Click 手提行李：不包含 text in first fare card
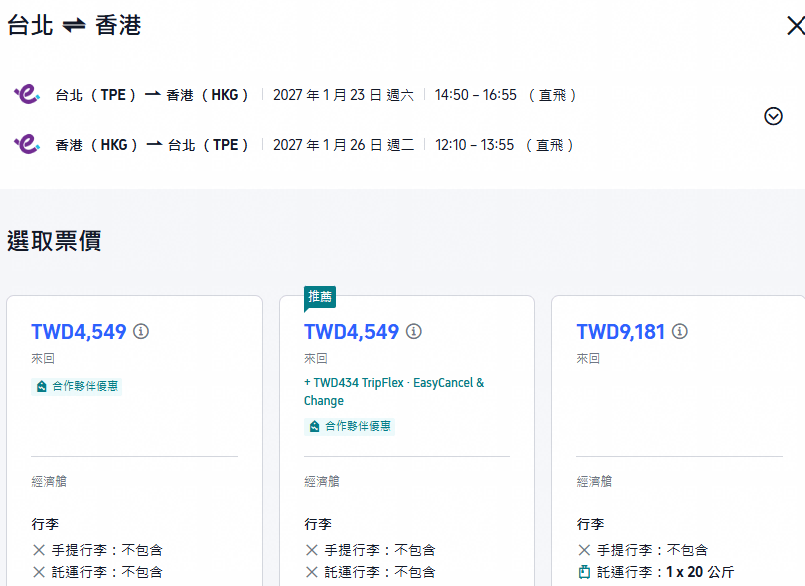 pos(107,551)
